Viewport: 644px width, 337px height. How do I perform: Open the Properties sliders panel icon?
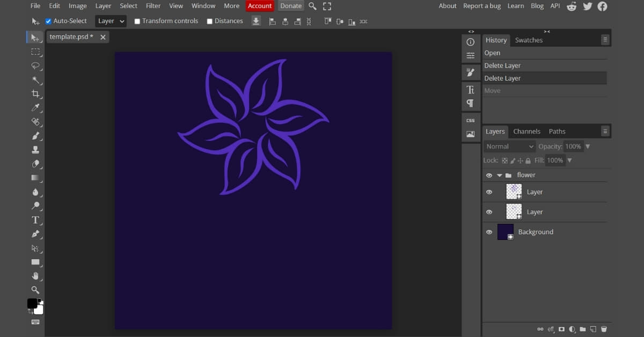click(471, 55)
